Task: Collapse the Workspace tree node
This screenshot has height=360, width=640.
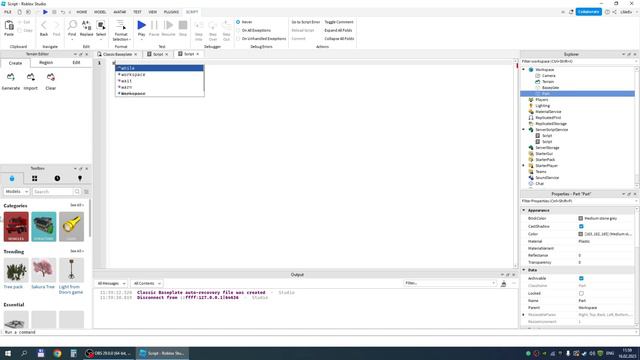Action: point(524,69)
